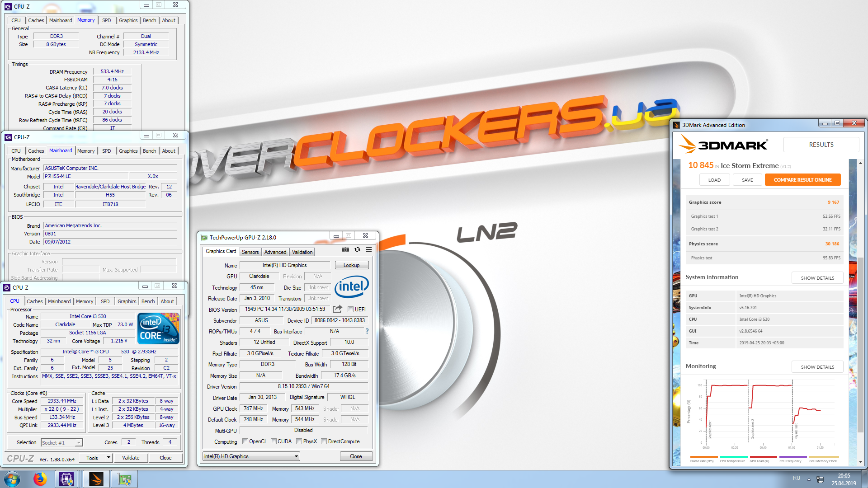Viewport: 868px width, 488px height.
Task: Open the Windows Start menu orb
Action: click(12, 479)
